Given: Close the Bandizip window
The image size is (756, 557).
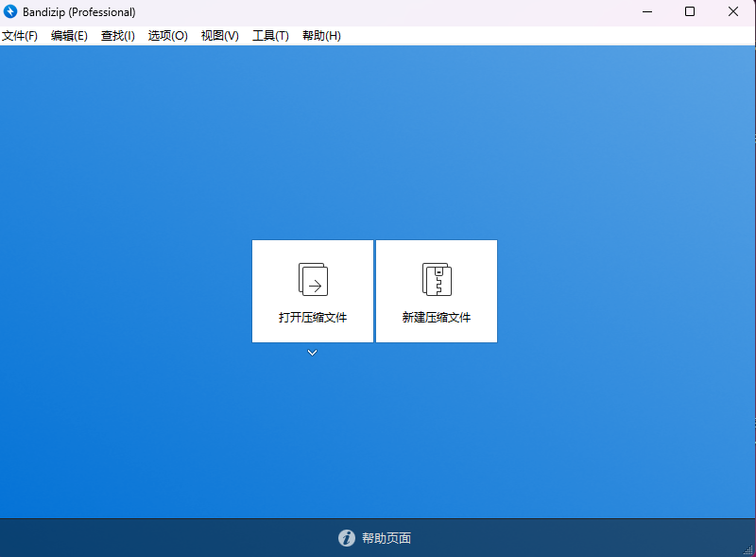Looking at the screenshot, I should click(x=733, y=11).
